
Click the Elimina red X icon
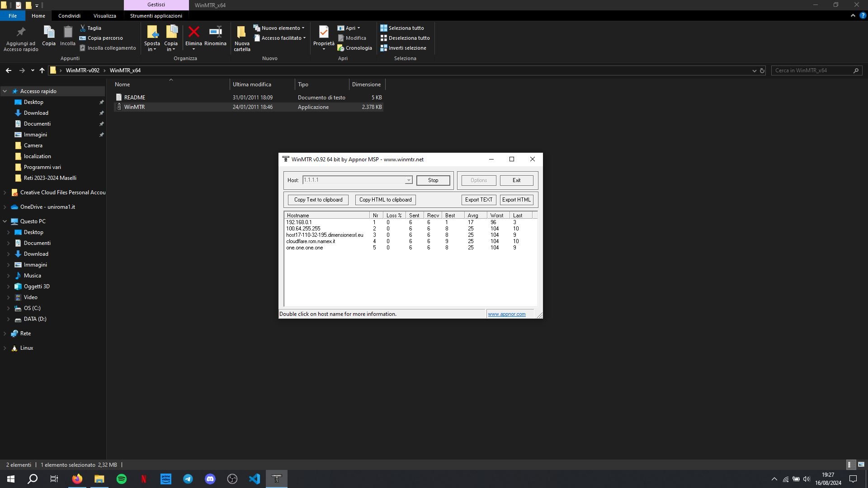pos(193,32)
